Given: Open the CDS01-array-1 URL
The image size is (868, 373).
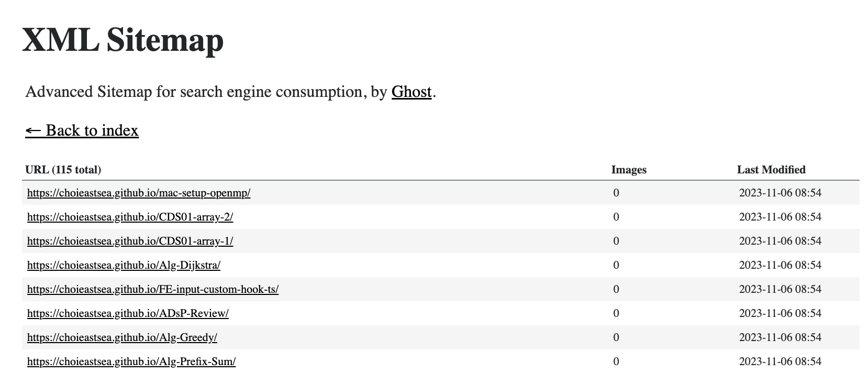Looking at the screenshot, I should [130, 241].
